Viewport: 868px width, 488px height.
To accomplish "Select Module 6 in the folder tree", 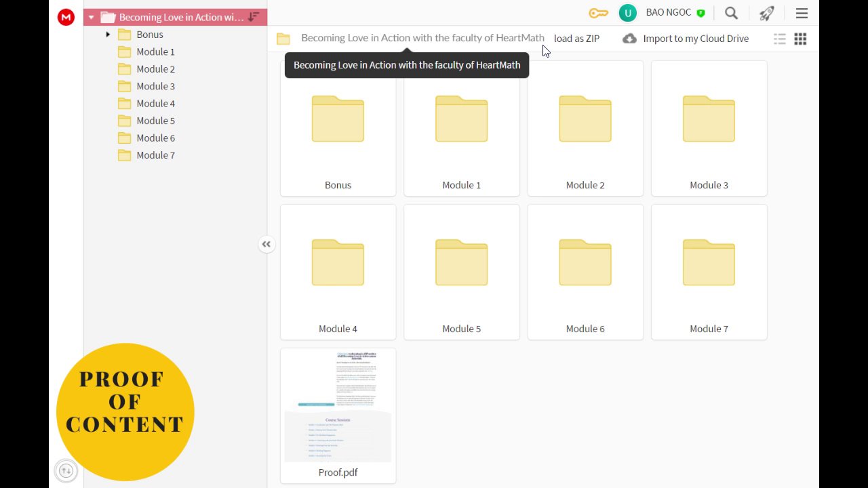I will coord(155,138).
